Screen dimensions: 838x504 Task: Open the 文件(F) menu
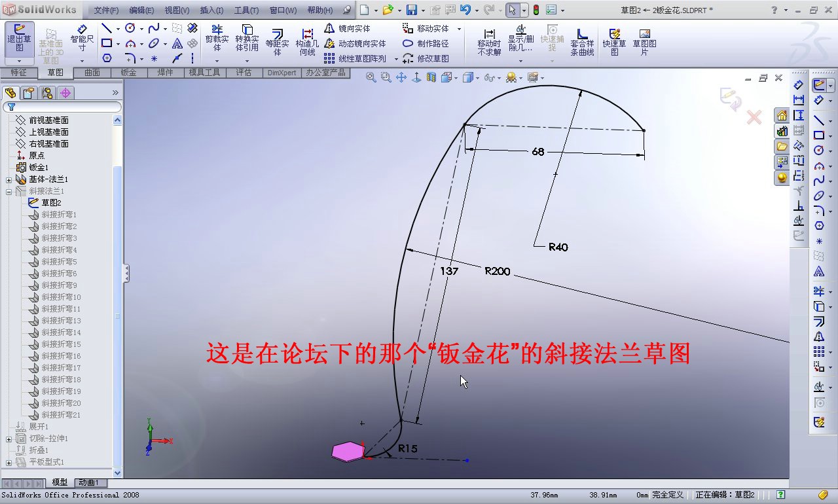coord(106,10)
